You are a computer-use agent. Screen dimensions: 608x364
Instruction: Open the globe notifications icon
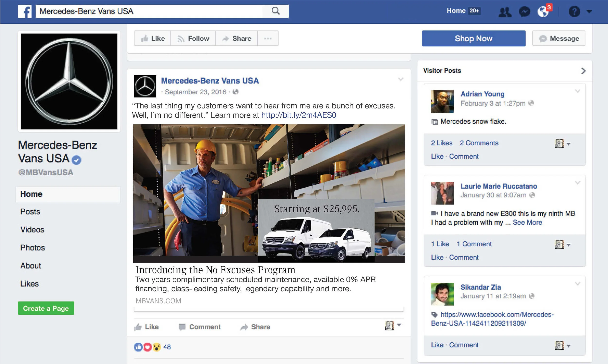[x=543, y=12]
